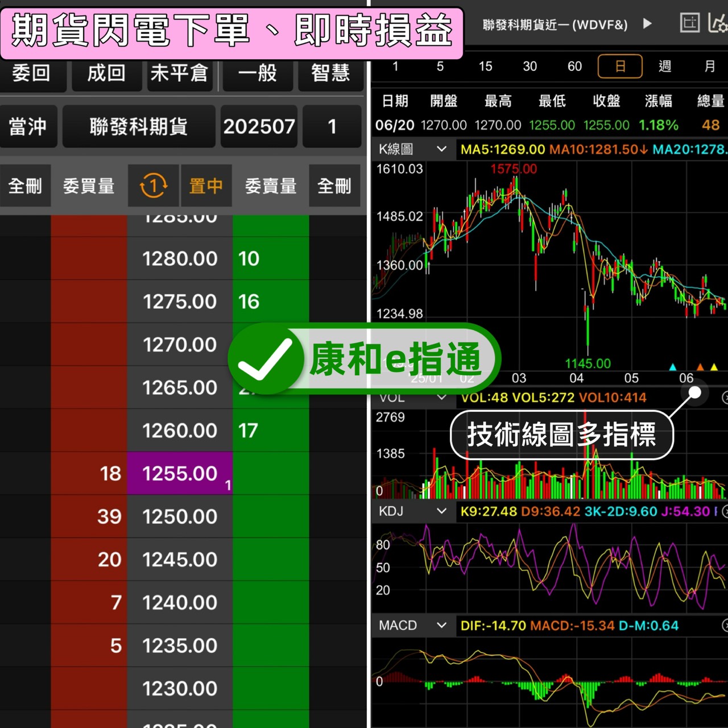This screenshot has height=728, width=728.
Task: Click the 全刪 button beside 委買量
Action: tap(25, 186)
